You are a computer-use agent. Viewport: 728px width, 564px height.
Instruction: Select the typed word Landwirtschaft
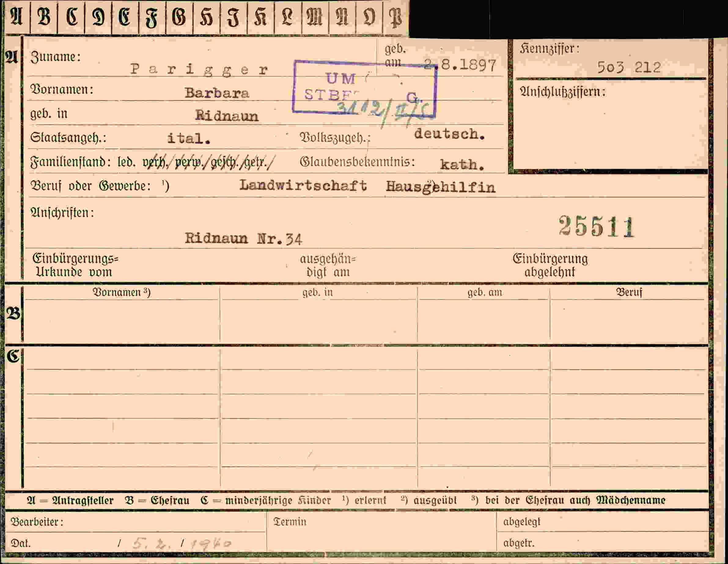click(303, 185)
